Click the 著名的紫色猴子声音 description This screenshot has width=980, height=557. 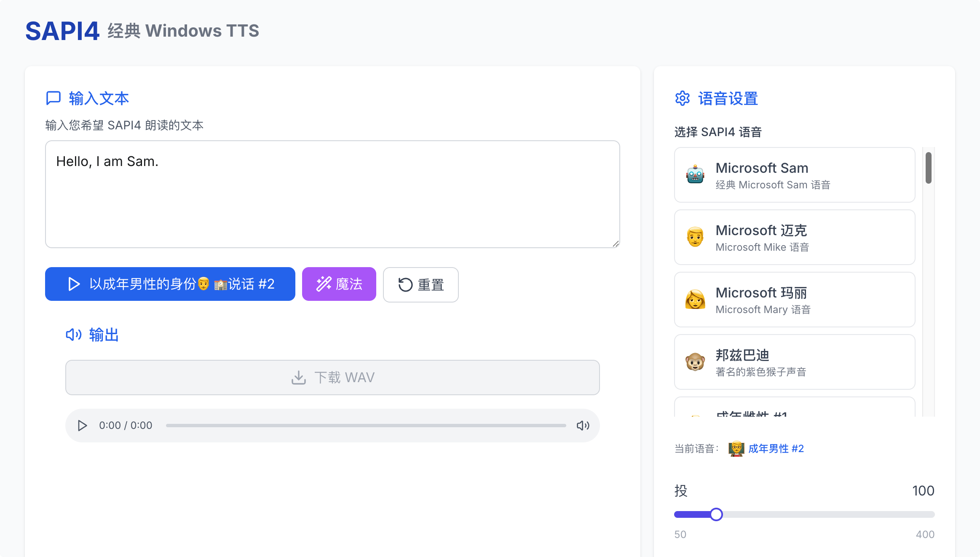point(761,372)
